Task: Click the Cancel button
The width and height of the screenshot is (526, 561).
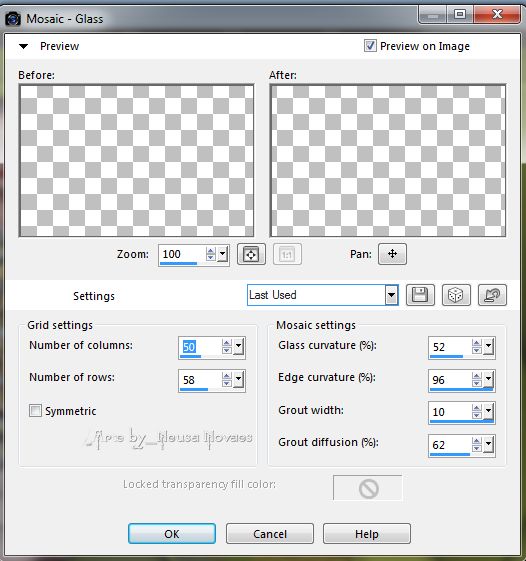Action: [270, 534]
